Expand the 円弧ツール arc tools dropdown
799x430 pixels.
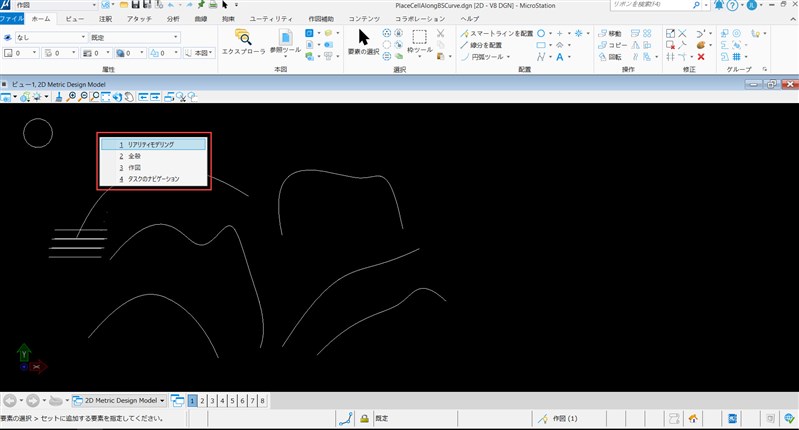coord(508,57)
